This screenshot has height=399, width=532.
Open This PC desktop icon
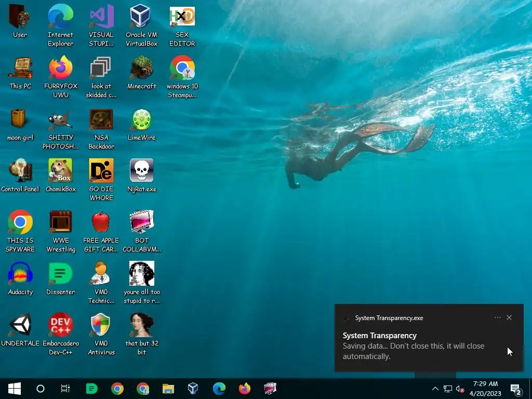(20, 73)
